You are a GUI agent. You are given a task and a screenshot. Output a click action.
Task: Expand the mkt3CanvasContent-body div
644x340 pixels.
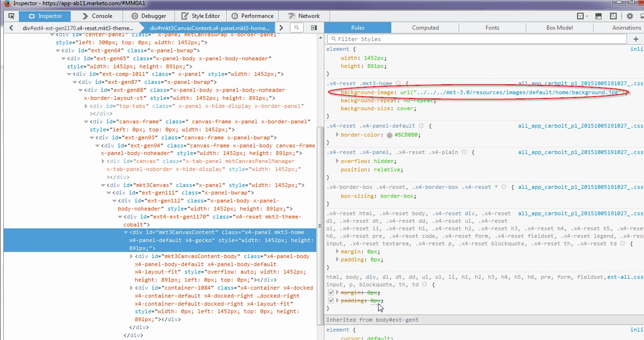pos(131,256)
